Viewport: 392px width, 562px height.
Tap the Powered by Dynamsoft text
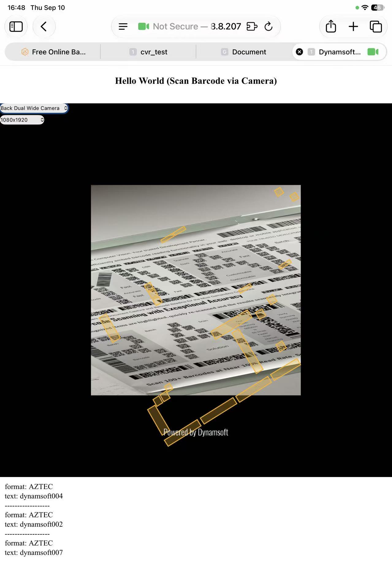(x=196, y=432)
